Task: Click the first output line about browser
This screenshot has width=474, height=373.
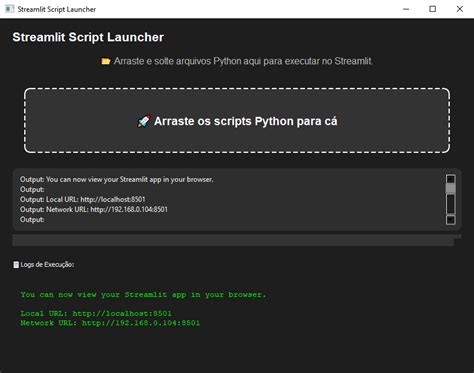Action: coord(117,179)
